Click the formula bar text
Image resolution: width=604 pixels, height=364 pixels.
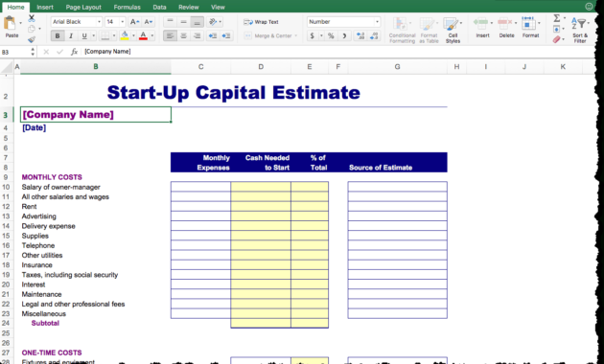coord(107,51)
